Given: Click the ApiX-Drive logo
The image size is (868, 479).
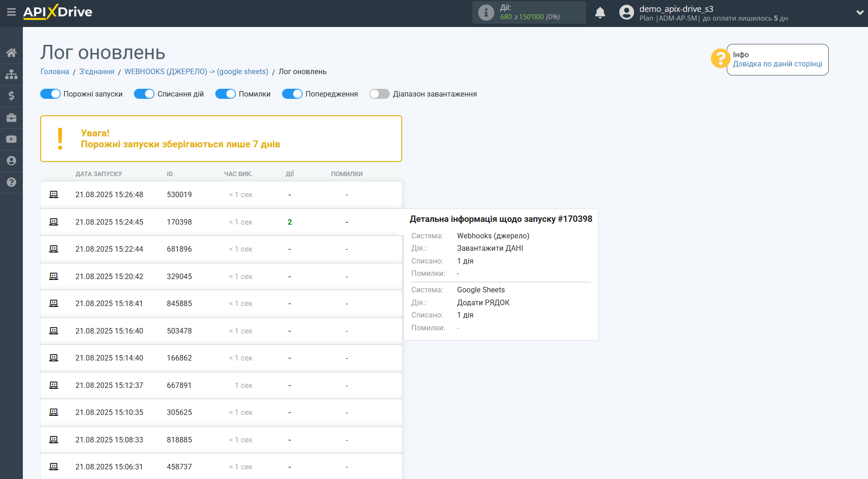Looking at the screenshot, I should click(58, 12).
